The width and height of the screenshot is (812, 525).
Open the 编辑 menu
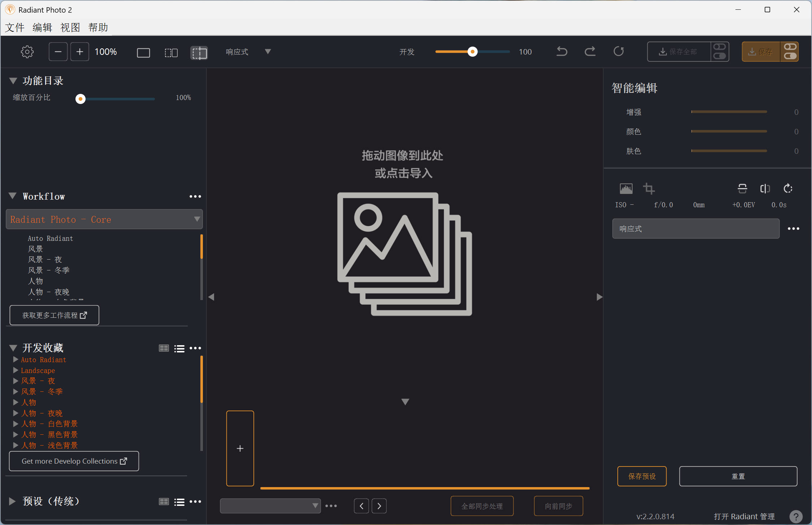[x=42, y=27]
